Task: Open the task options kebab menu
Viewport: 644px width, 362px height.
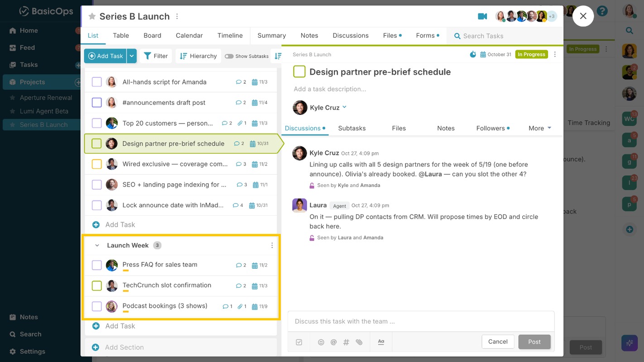Action: [555, 54]
